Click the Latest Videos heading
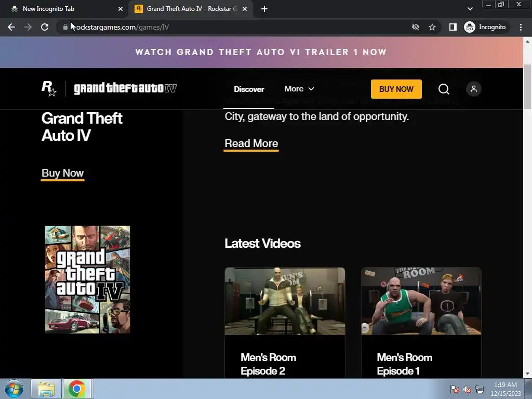 (262, 243)
